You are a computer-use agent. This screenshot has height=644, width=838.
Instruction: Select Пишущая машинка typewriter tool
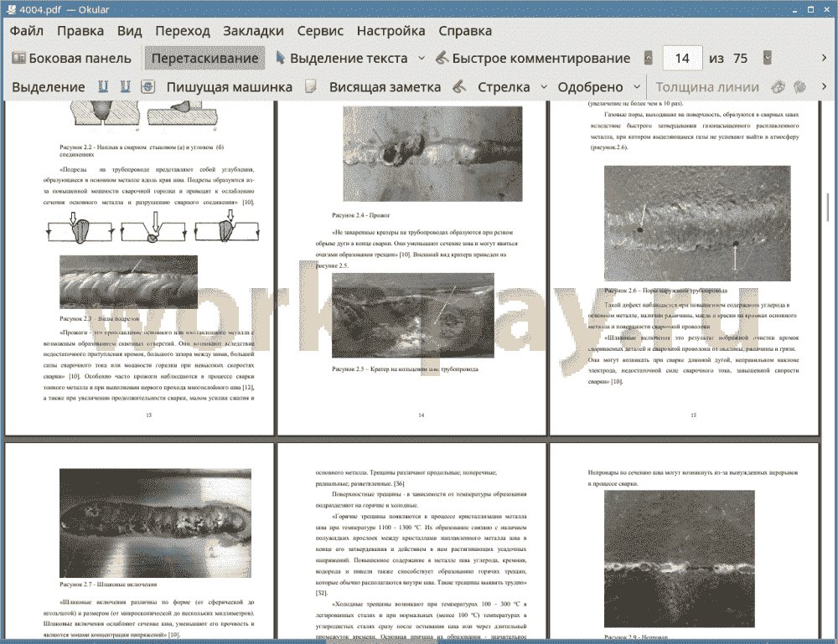[x=230, y=87]
